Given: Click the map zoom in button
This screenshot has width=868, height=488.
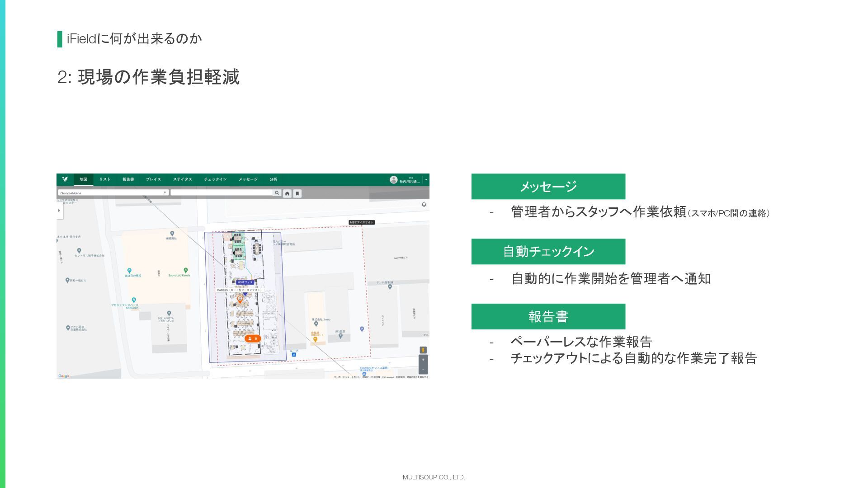Looking at the screenshot, I should pos(423,360).
